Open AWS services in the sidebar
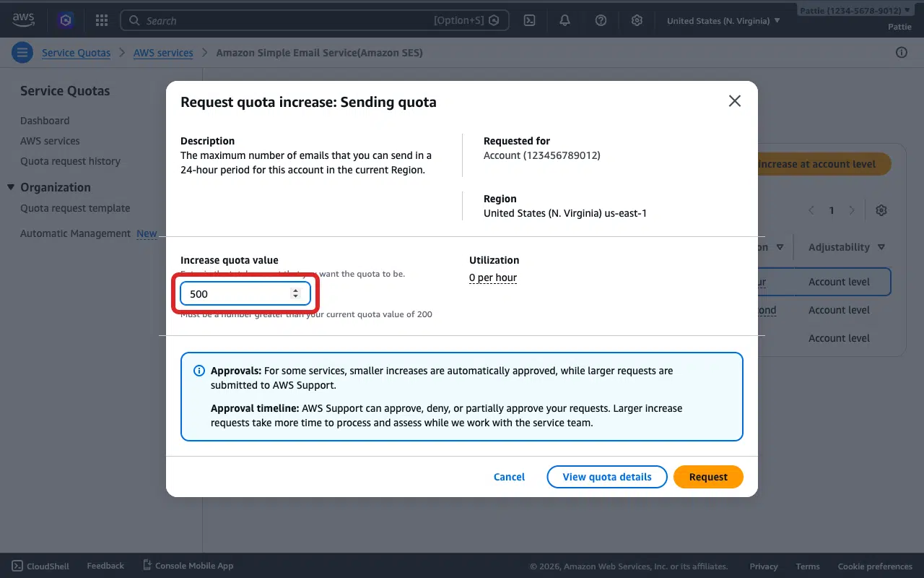This screenshot has height=578, width=924. (x=50, y=141)
